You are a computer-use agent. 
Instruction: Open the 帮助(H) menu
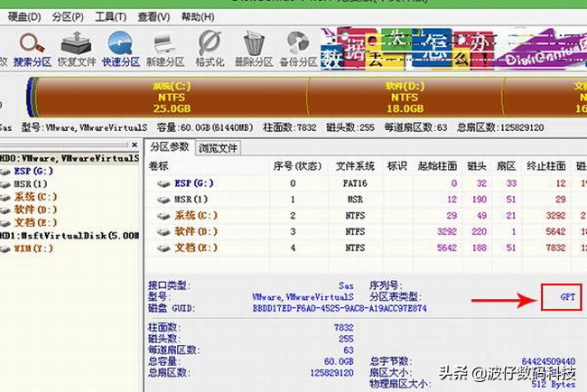coord(198,17)
